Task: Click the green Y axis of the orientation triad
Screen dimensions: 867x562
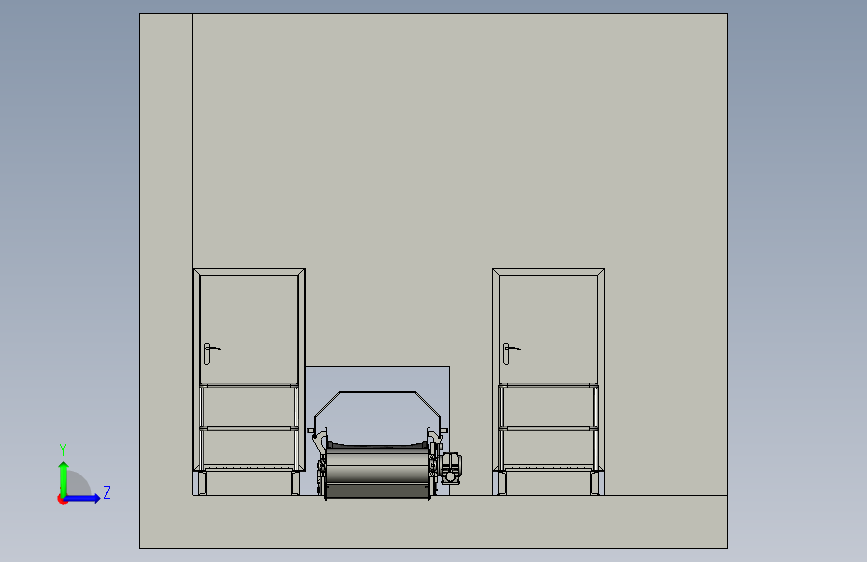Action: click(x=64, y=477)
